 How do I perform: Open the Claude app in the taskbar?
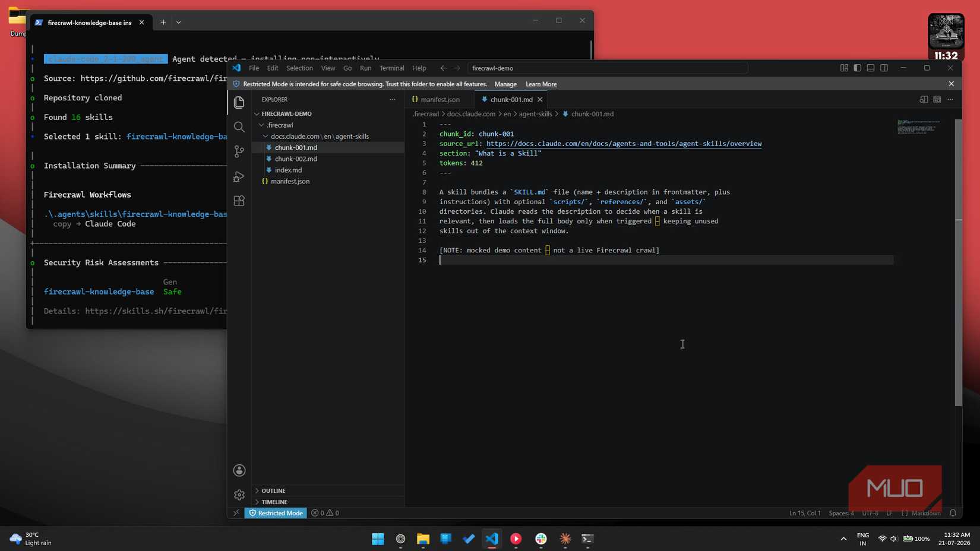(565, 539)
